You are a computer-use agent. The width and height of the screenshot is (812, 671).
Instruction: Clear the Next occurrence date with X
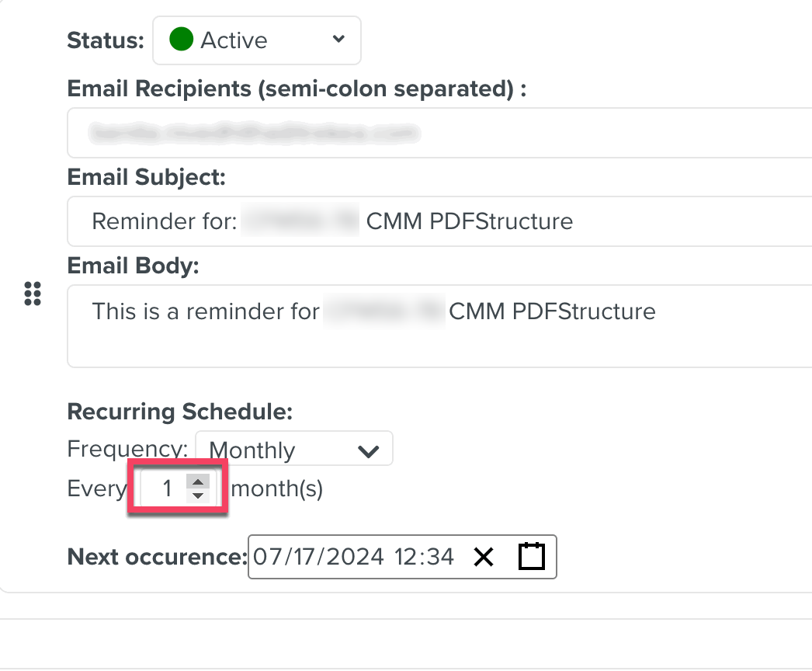484,557
